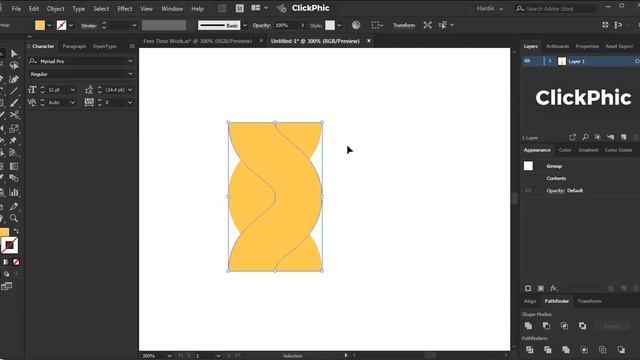The width and height of the screenshot is (640, 360).
Task: Select the Lasso tool
Action: (x=14, y=66)
